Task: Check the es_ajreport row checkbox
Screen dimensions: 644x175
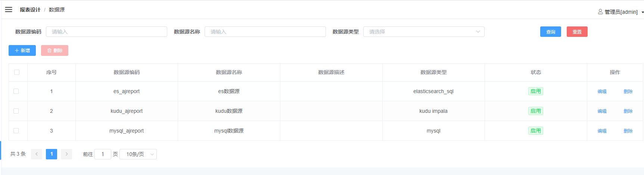Action: pos(16,91)
